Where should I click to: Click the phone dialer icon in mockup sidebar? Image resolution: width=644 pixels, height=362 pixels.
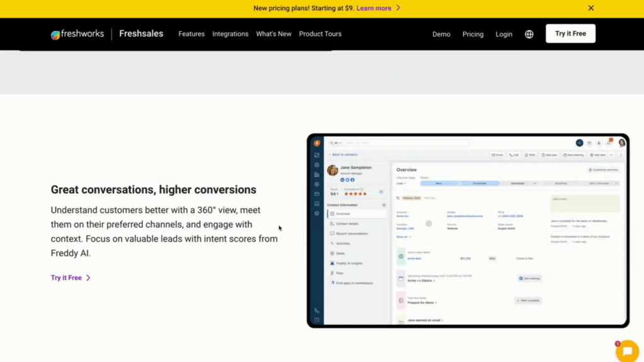317,310
